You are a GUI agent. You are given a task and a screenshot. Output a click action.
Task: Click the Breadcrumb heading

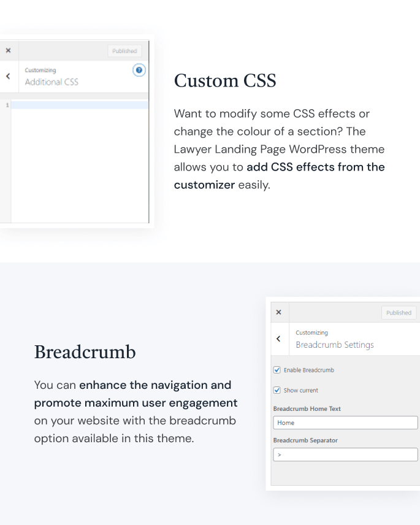pos(85,352)
